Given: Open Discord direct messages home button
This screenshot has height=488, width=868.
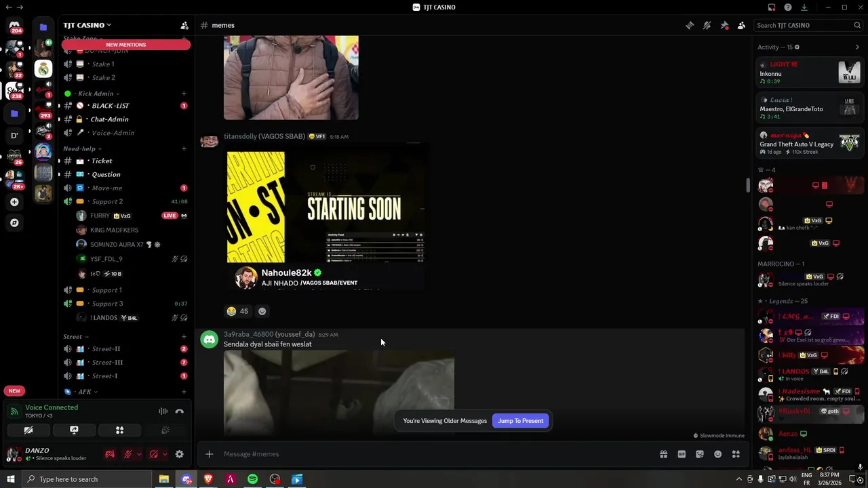Looking at the screenshot, I should (x=14, y=26).
